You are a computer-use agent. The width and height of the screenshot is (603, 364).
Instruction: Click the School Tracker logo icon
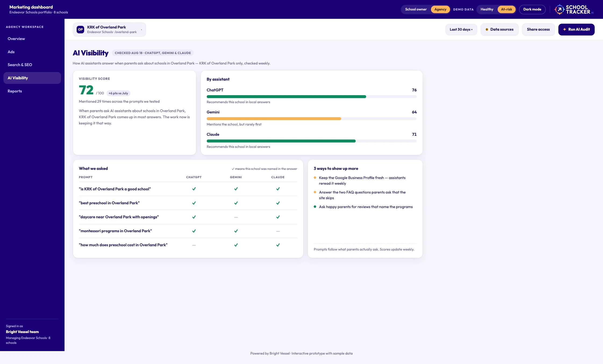coord(559,9)
